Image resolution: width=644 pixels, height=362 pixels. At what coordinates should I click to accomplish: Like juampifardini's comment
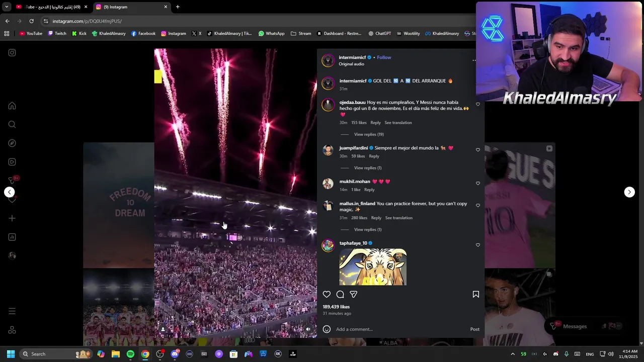click(478, 150)
